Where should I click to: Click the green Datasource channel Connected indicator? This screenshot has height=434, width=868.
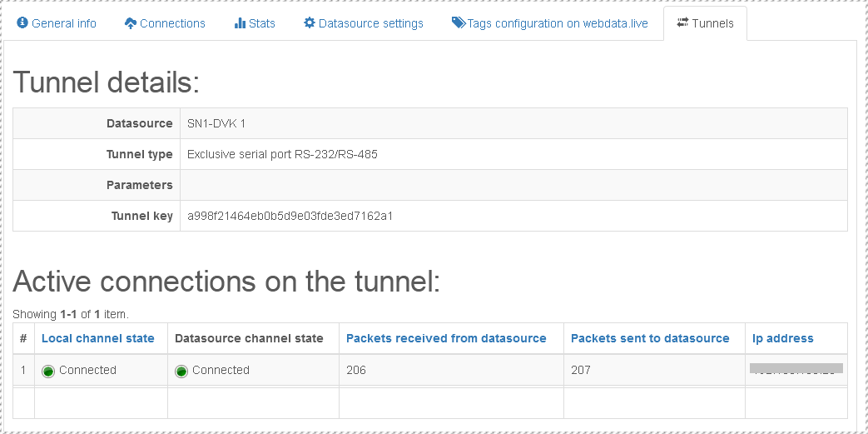[x=181, y=371]
